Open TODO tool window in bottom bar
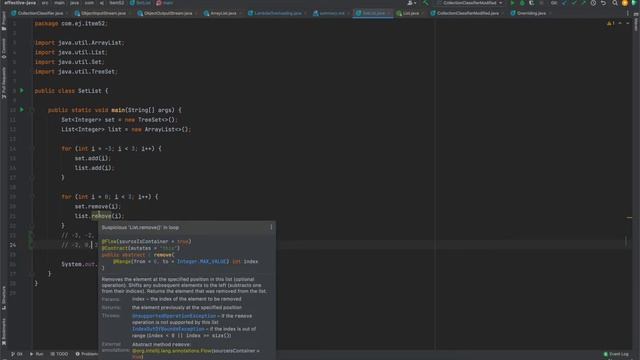 (x=59, y=354)
